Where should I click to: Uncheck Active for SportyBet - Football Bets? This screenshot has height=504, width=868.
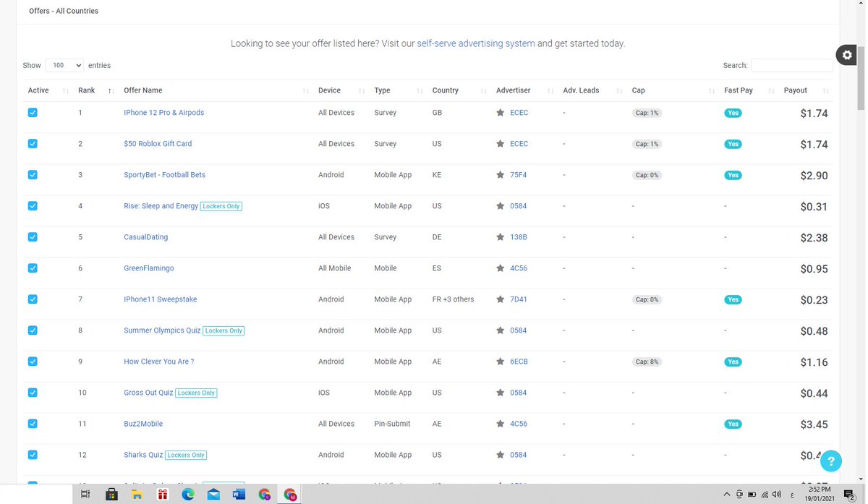tap(33, 175)
